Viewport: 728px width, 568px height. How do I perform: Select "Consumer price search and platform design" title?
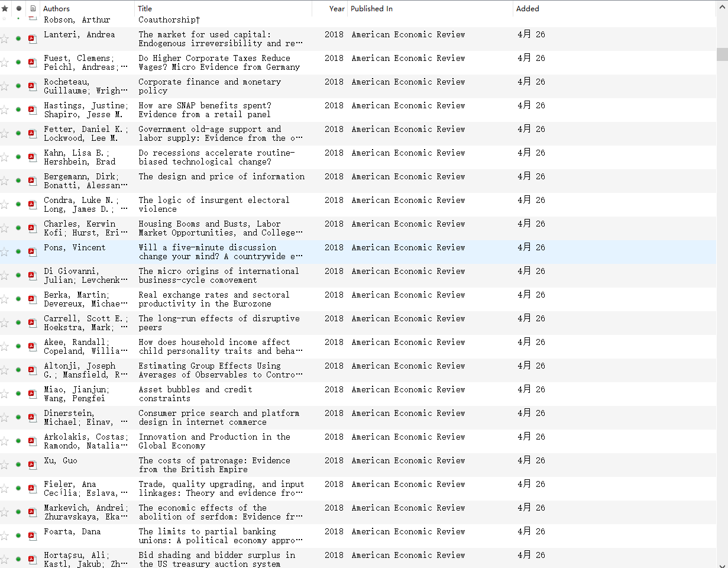(x=219, y=418)
